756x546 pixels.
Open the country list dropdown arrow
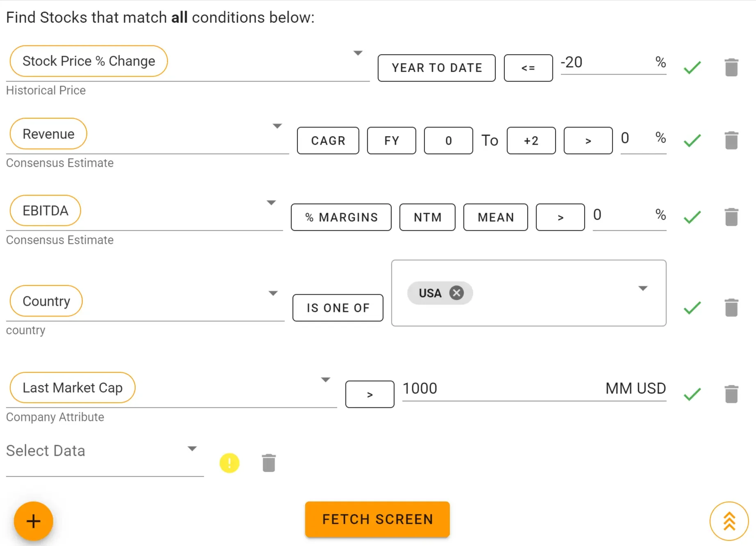pos(642,288)
